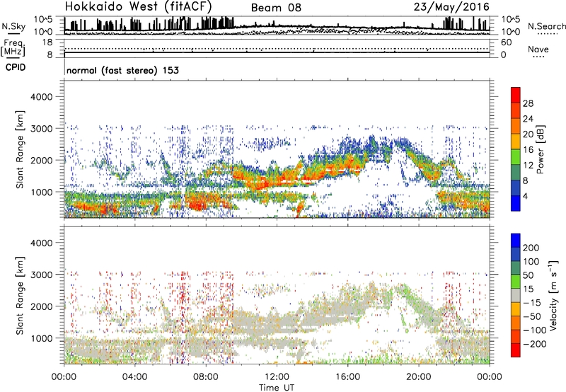This screenshot has height=392, width=566.
Task: Click power panel 'Slant Range [km]' label
Action: pyautogui.click(x=21, y=149)
